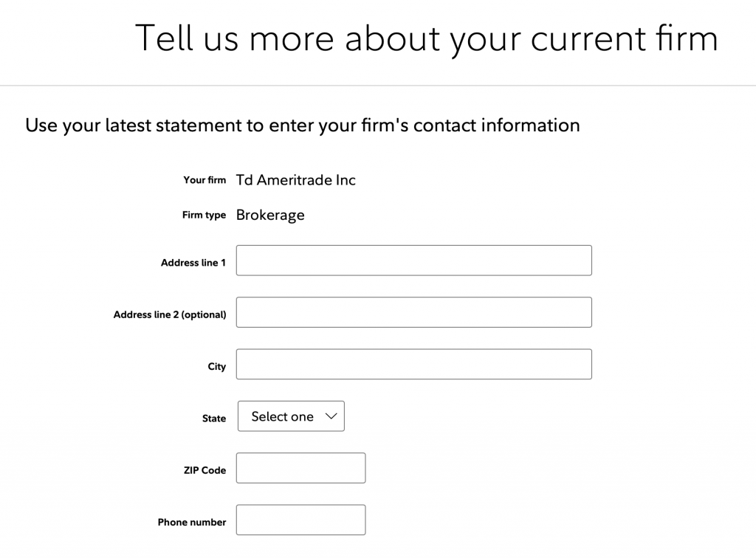Image resolution: width=756 pixels, height=558 pixels.
Task: Click the "Firm type" label
Action: (204, 216)
